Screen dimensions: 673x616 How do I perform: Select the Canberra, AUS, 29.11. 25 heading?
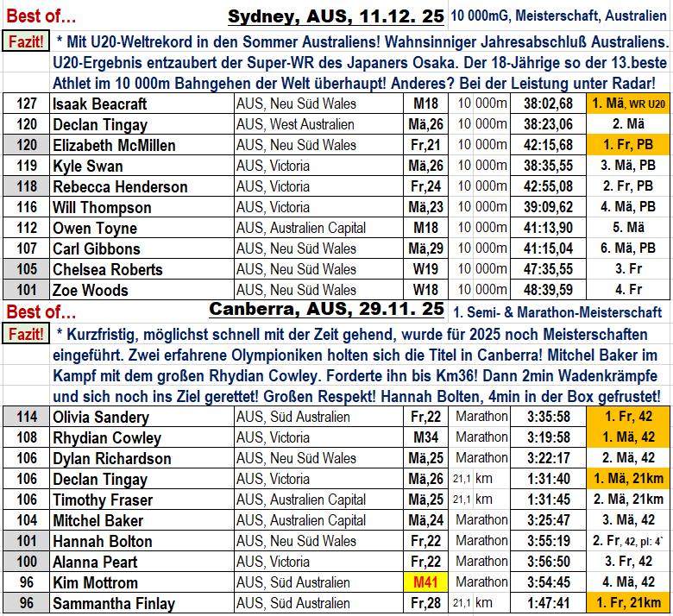click(328, 310)
